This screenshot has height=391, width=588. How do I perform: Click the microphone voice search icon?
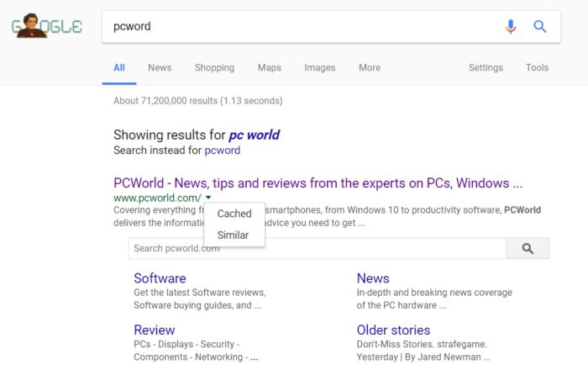(x=511, y=27)
